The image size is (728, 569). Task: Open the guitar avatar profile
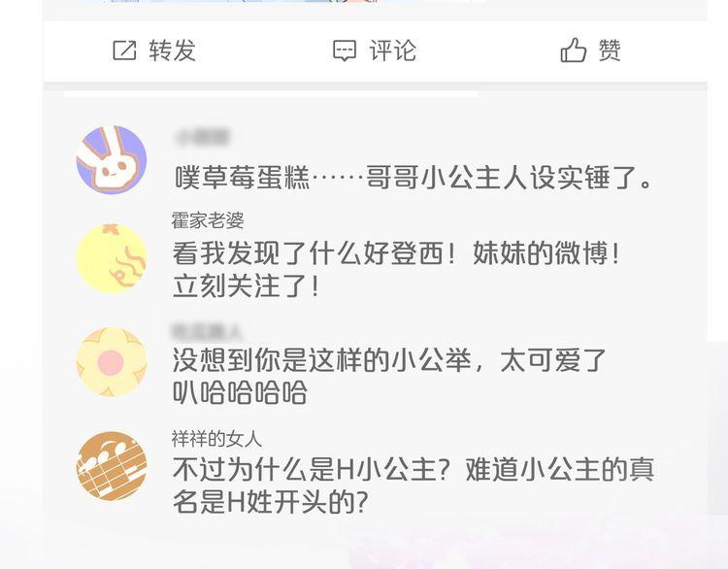[x=112, y=466]
